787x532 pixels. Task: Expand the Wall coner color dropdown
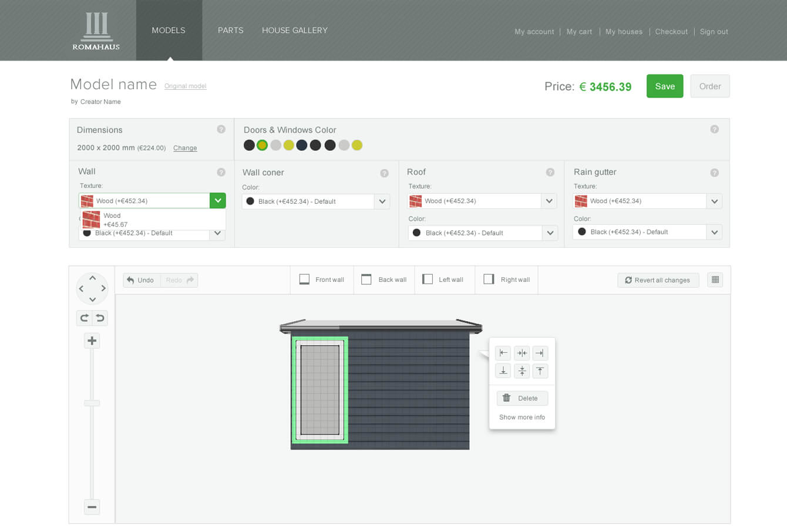382,201
